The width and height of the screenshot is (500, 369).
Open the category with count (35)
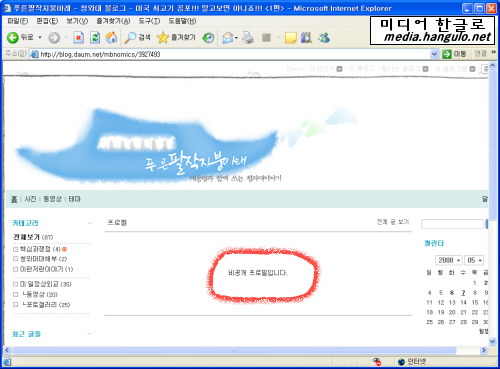(45, 284)
